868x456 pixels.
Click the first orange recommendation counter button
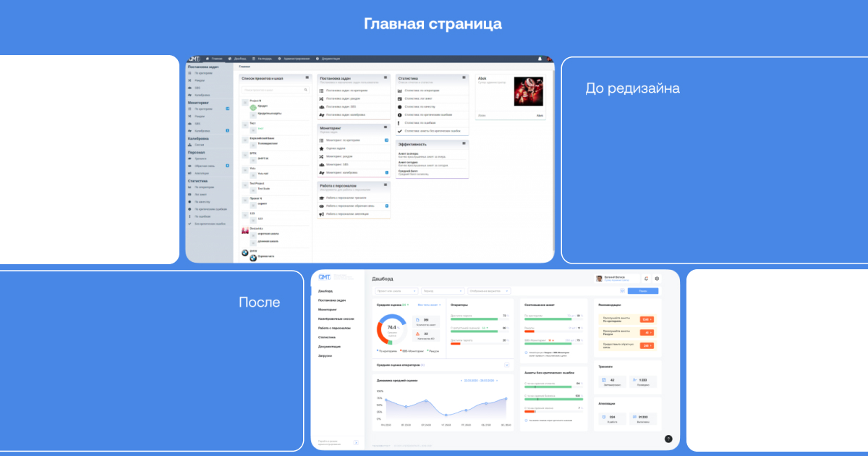pyautogui.click(x=647, y=319)
